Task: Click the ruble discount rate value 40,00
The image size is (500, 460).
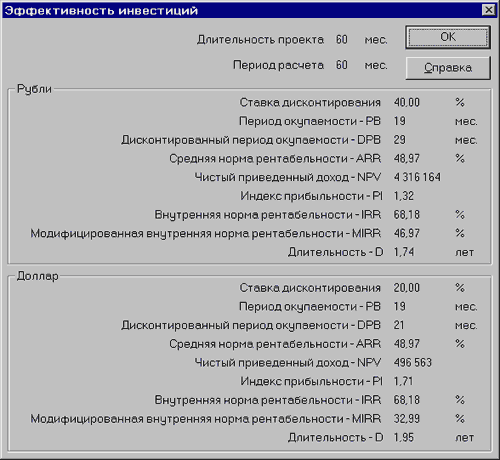Action: [407, 102]
